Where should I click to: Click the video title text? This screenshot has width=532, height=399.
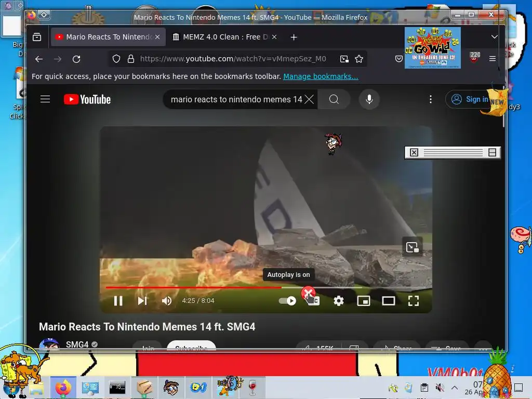tap(147, 327)
